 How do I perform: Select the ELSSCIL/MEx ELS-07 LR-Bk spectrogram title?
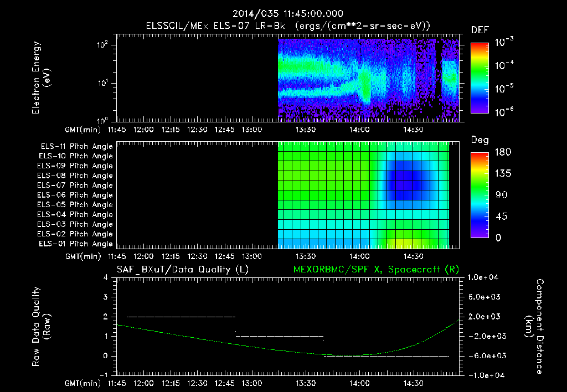pos(288,26)
